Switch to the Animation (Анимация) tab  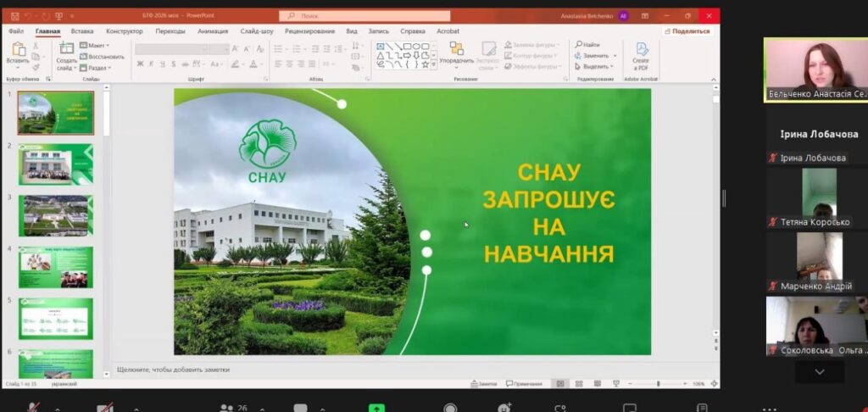212,31
